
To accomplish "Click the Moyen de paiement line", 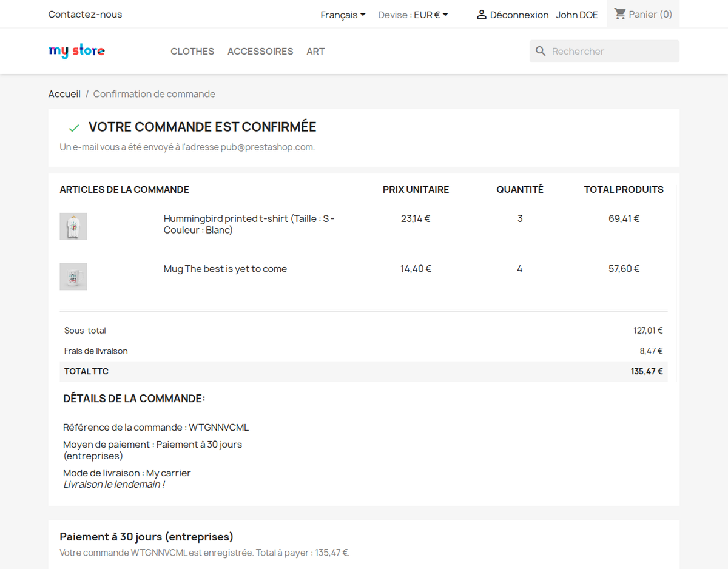I will 153,450.
